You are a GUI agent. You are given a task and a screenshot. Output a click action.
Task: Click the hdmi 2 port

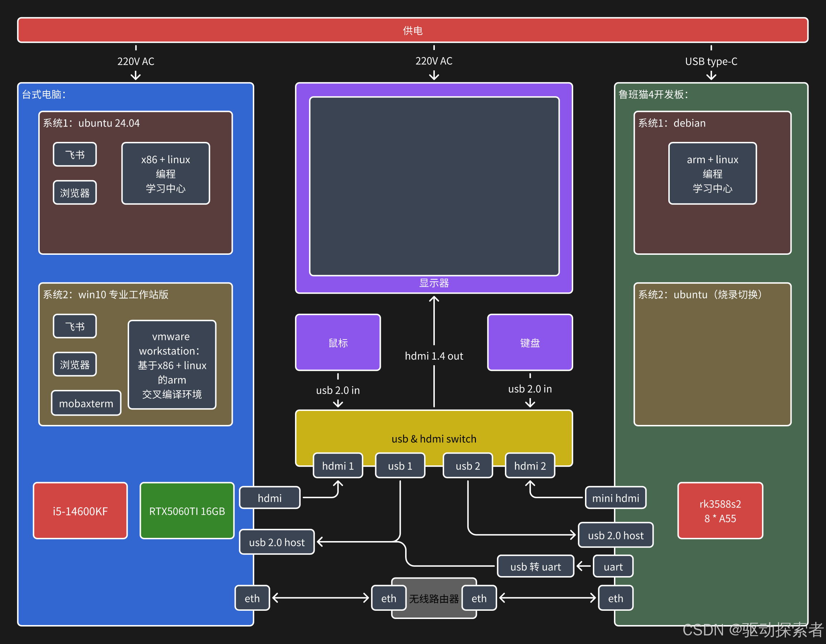point(530,466)
